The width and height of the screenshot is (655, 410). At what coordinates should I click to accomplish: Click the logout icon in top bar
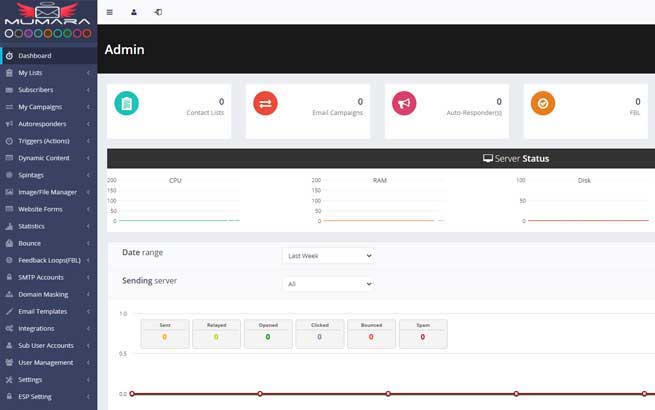[158, 12]
